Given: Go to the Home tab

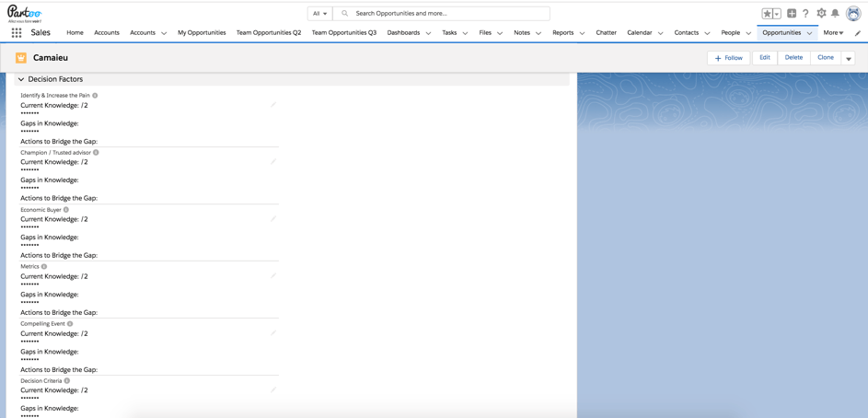Looking at the screenshot, I should (x=75, y=32).
